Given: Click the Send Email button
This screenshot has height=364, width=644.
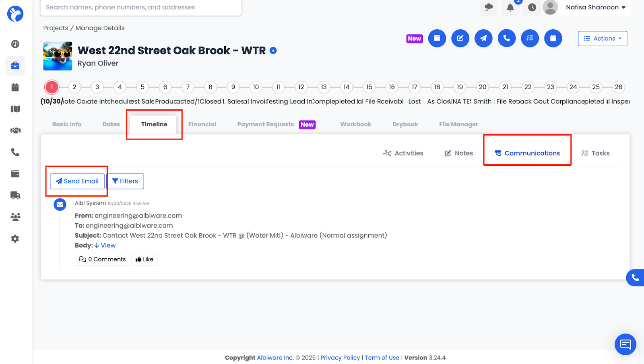Looking at the screenshot, I should [x=77, y=181].
